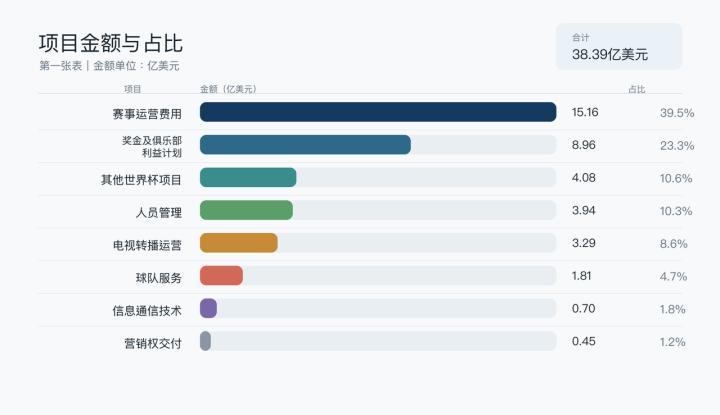This screenshot has width=720, height=415.
Task: Click the 占比 column header
Action: pos(637,89)
